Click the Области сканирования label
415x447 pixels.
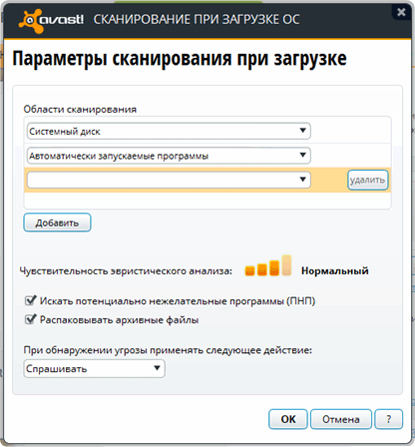[80, 109]
